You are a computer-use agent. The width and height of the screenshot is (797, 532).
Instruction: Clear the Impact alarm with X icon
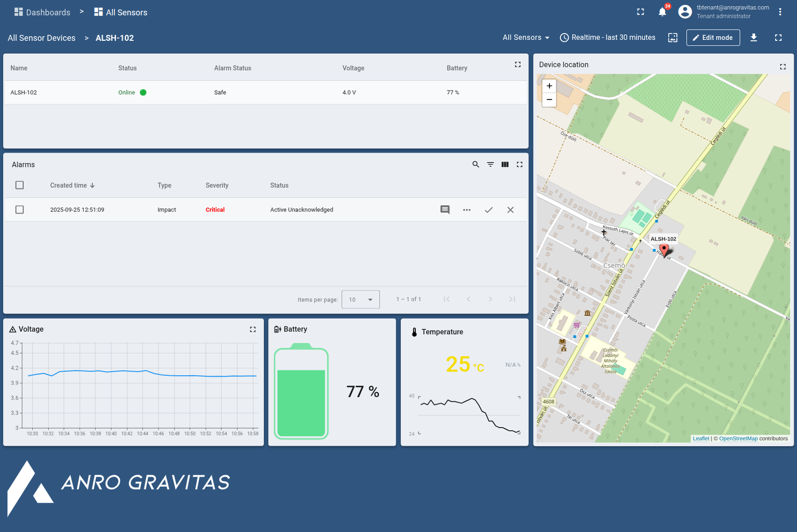(511, 210)
